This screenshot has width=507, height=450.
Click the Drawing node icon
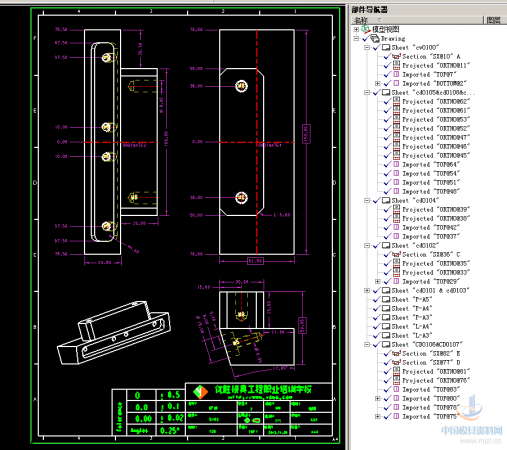(x=375, y=39)
